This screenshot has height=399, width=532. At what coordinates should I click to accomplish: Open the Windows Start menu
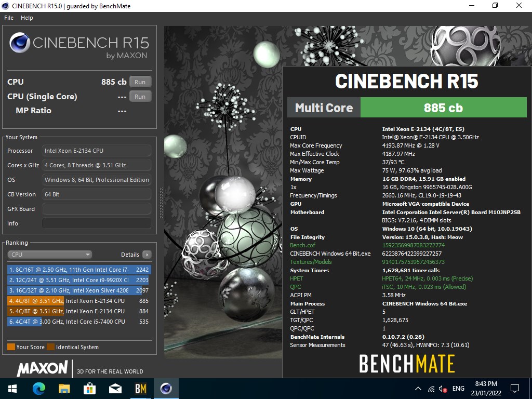12,389
